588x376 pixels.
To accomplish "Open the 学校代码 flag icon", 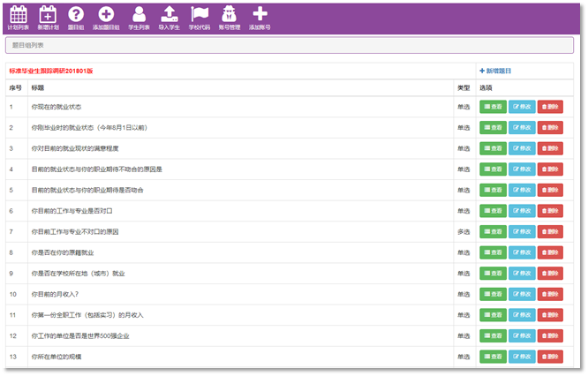I will (x=200, y=14).
